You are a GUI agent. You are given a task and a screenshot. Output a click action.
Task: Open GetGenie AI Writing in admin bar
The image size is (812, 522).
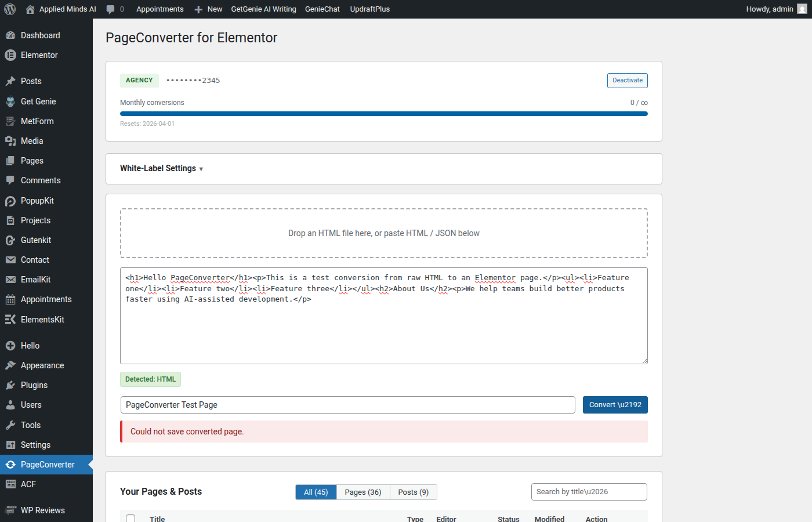pyautogui.click(x=263, y=9)
